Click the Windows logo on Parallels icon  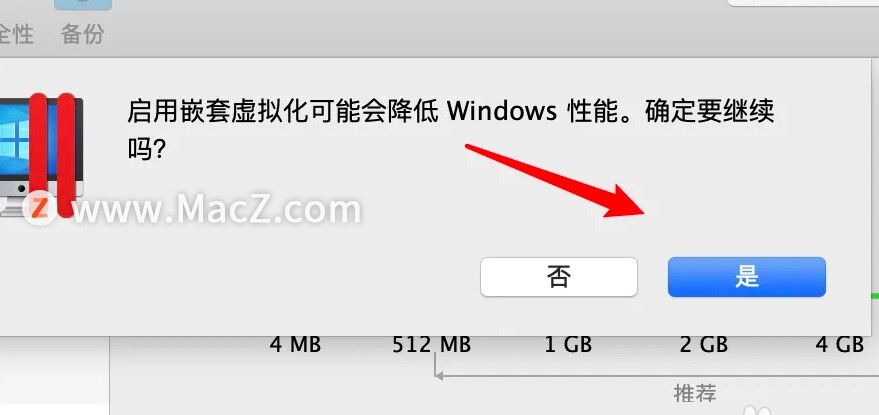click(x=15, y=139)
